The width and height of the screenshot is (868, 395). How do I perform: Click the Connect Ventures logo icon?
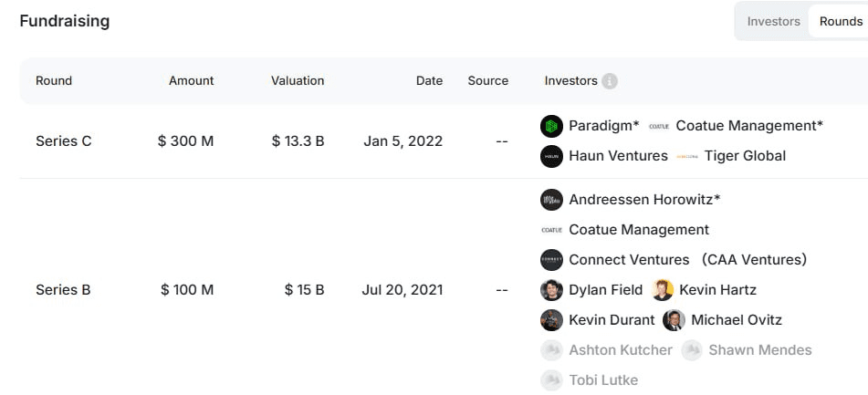pos(551,260)
